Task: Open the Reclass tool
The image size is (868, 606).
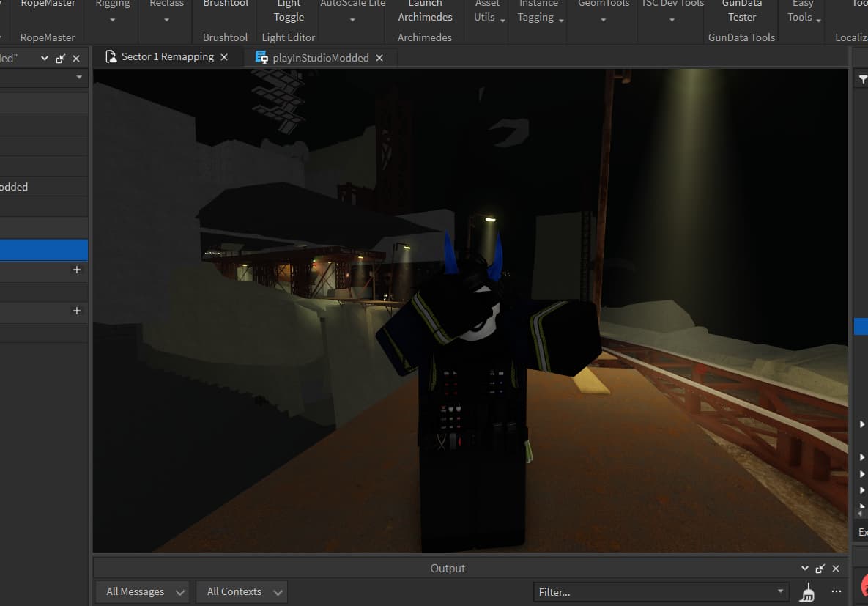Action: click(166, 9)
